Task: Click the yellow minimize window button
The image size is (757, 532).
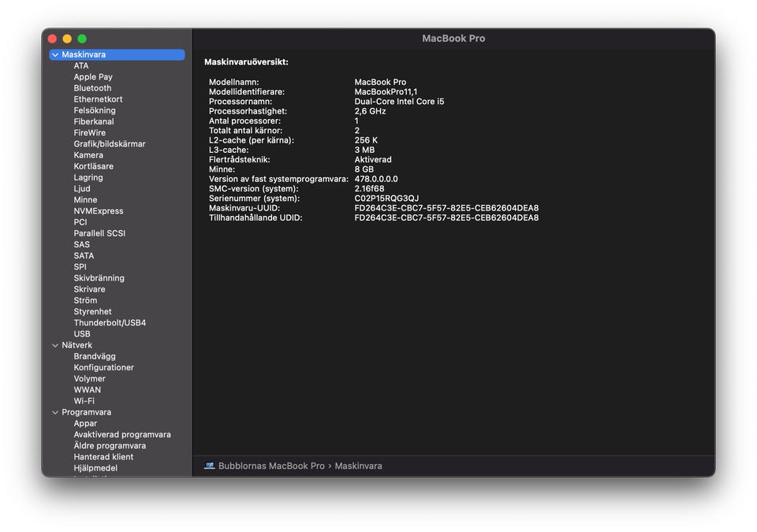Action: pyautogui.click(x=67, y=39)
